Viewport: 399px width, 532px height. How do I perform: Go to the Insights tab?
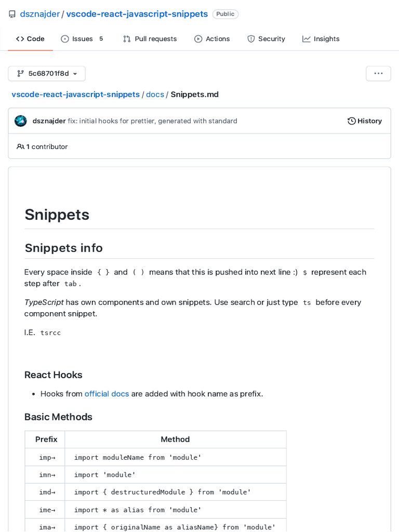[x=321, y=39]
